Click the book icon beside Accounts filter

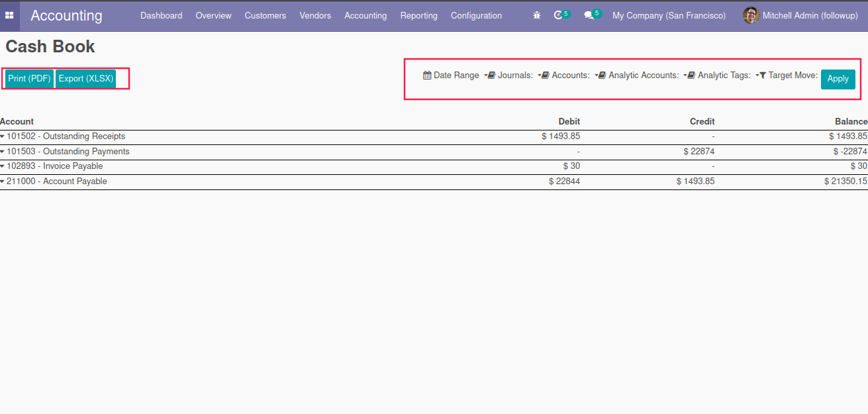click(x=546, y=76)
